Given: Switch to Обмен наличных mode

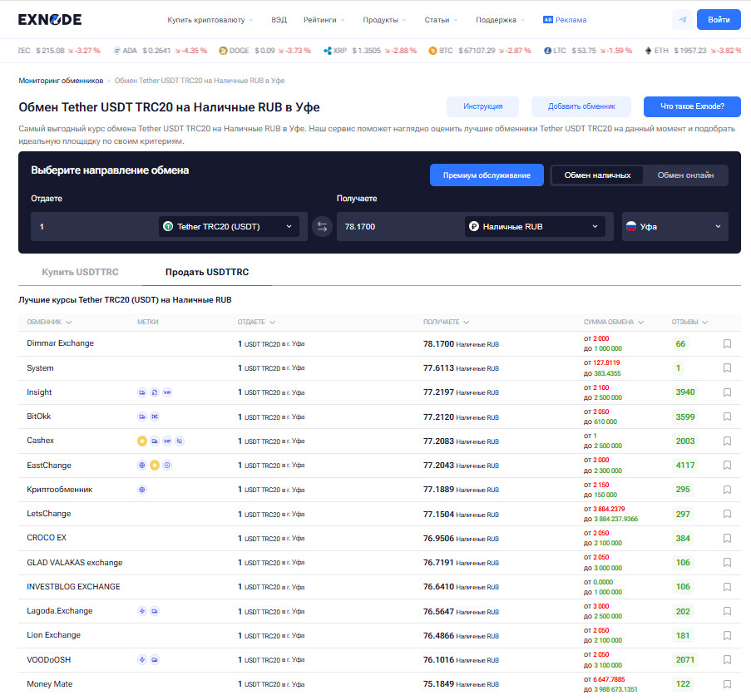Looking at the screenshot, I should (597, 175).
